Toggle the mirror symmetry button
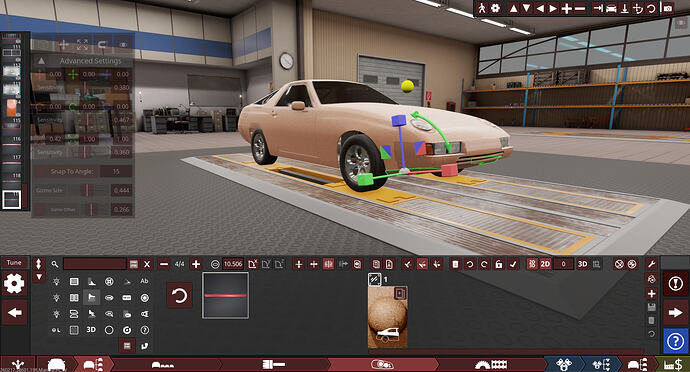690x372 pixels. pyautogui.click(x=328, y=264)
